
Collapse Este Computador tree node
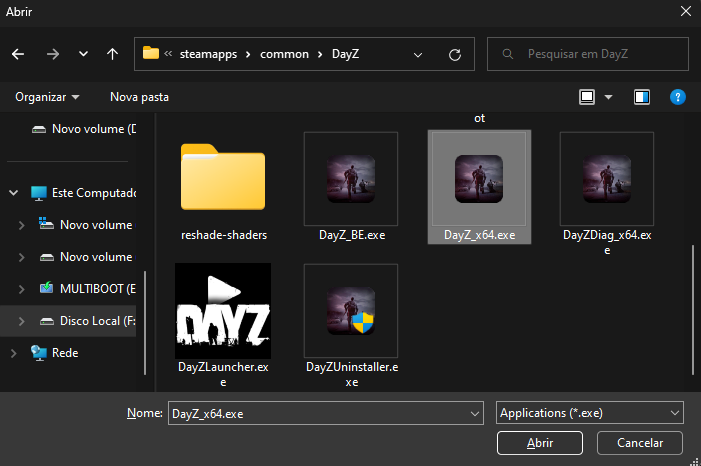coord(13,193)
